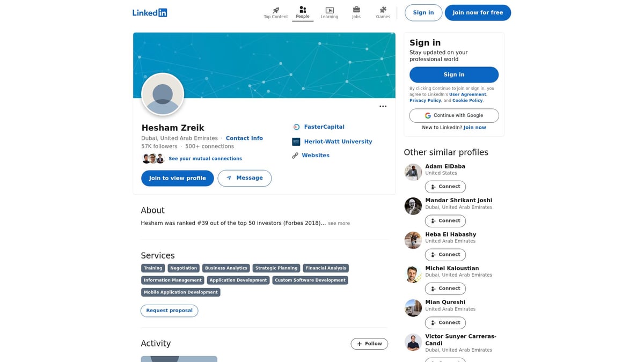
Task: Open the Privacy Policy link
Action: (425, 100)
